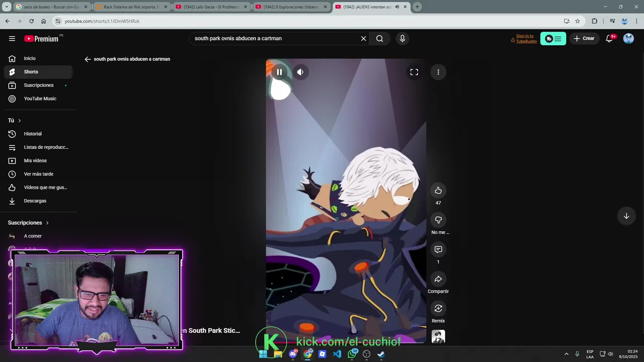
Task: Open WhatsApp from the taskbar
Action: click(x=352, y=354)
